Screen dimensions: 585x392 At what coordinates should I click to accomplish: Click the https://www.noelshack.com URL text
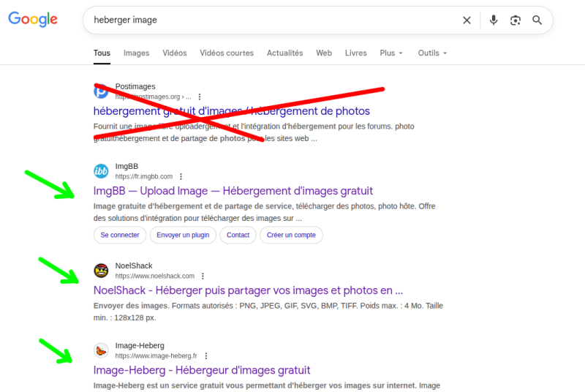click(x=155, y=276)
